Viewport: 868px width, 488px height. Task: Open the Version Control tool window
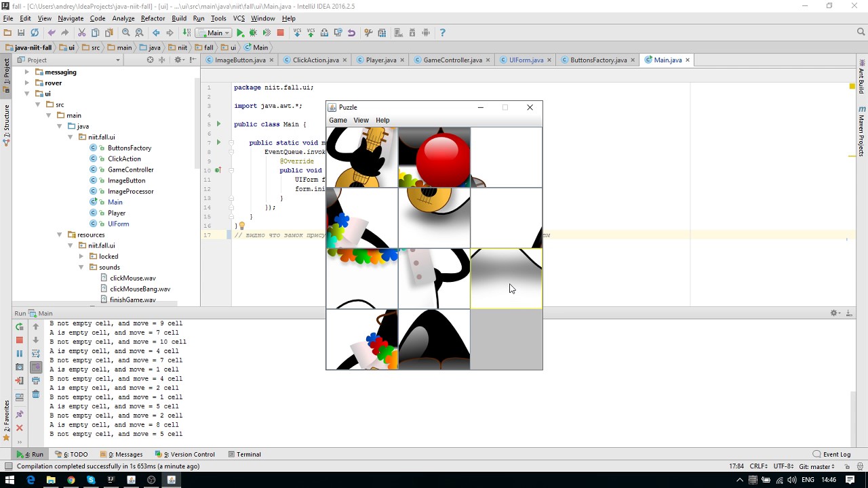coord(185,454)
